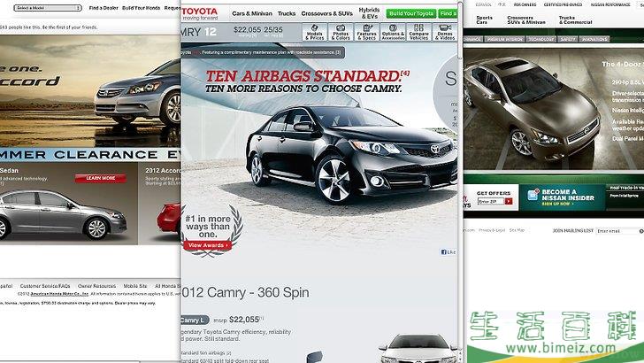Open Features & Specs on Toyota page
The width and height of the screenshot is (644, 363).
coord(366,33)
